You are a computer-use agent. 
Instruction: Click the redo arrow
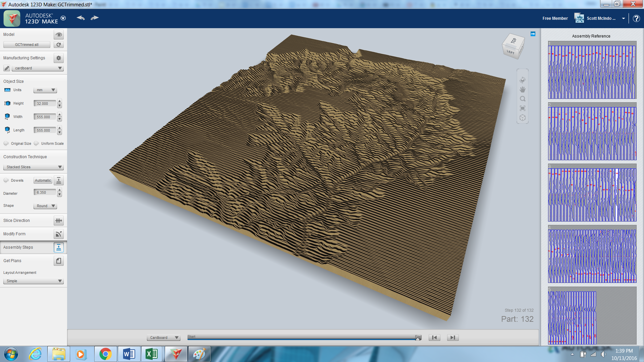(x=95, y=18)
